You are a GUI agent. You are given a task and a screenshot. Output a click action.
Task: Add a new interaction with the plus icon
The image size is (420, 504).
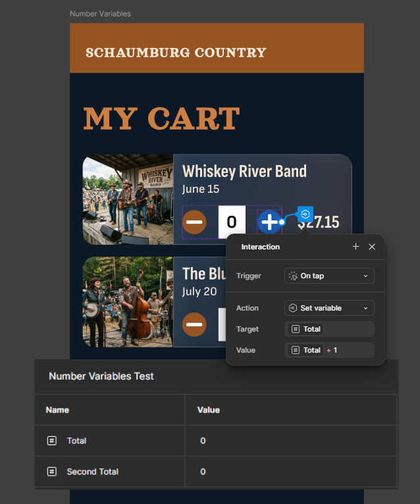coord(355,247)
